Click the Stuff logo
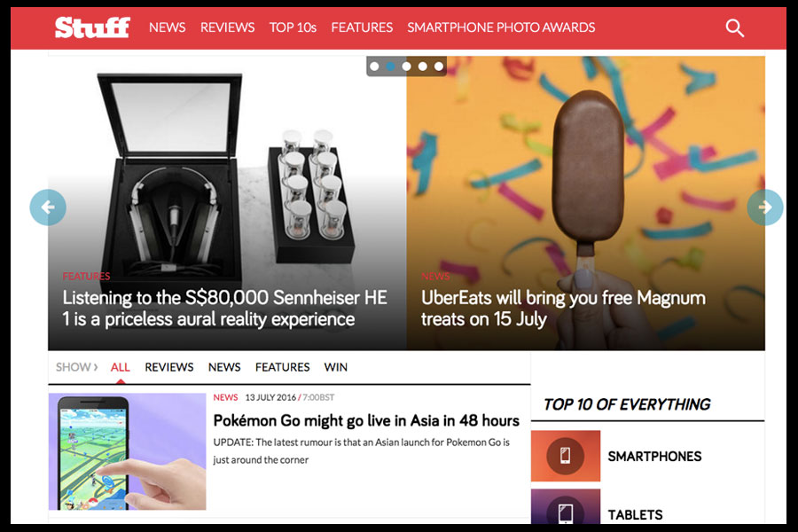Screen dimensions: 798x532 pyautogui.click(x=92, y=27)
